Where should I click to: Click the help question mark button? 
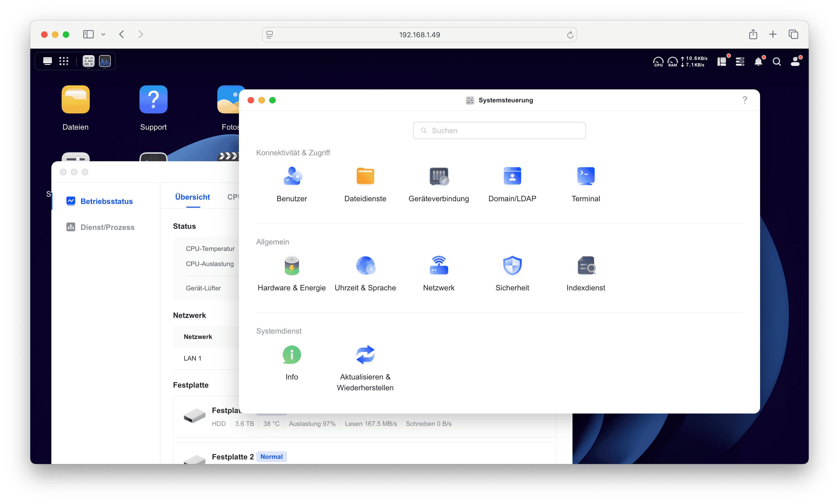(x=745, y=100)
